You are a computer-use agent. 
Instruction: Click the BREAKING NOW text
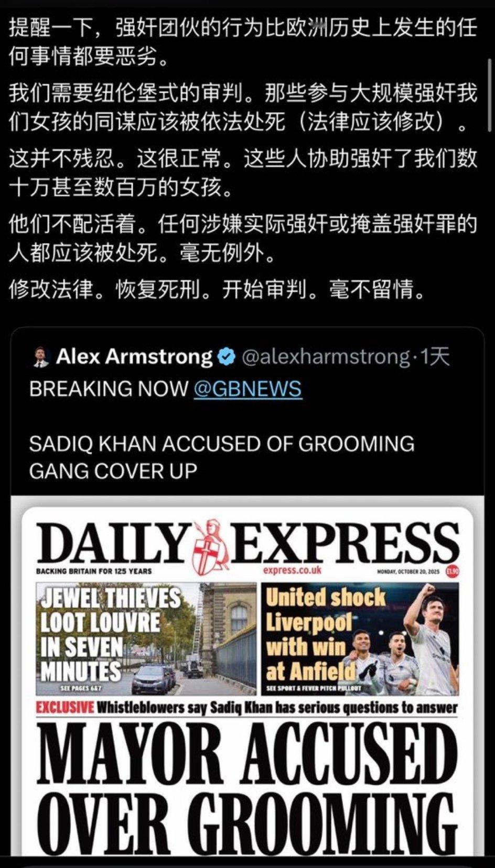tap(109, 389)
